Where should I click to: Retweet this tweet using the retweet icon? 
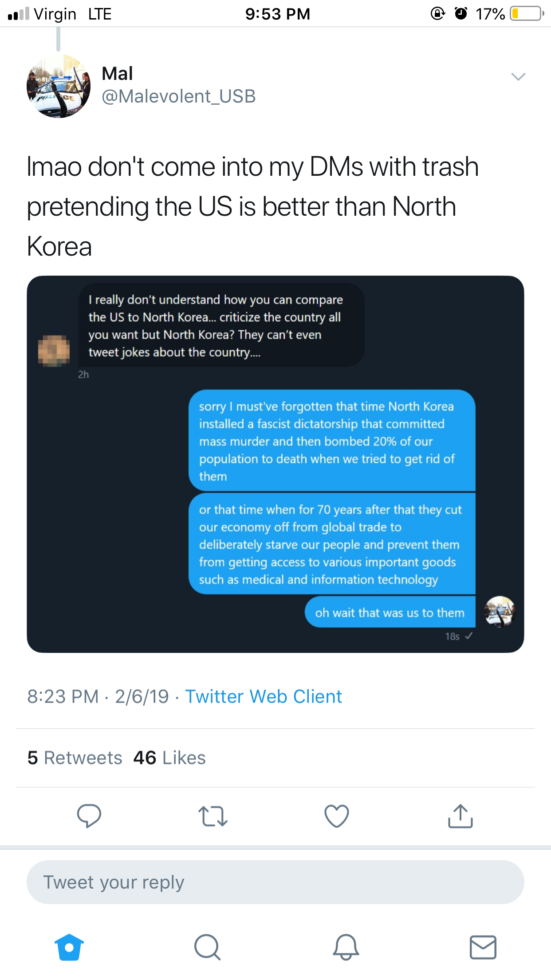pyautogui.click(x=213, y=816)
